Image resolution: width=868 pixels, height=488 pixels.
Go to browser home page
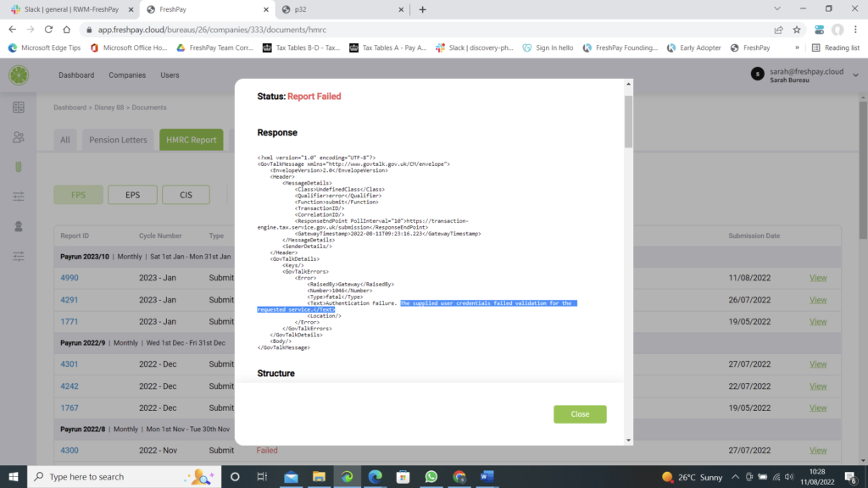(66, 30)
